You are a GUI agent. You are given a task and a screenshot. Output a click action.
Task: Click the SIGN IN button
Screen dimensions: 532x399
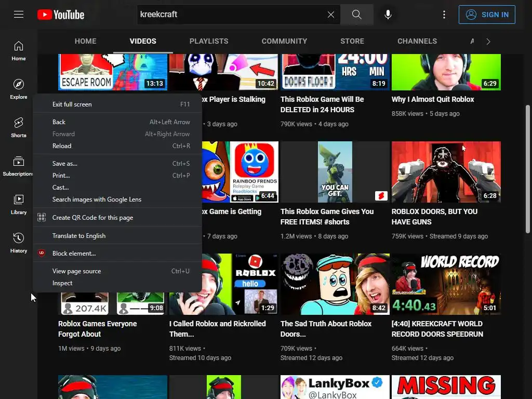click(x=487, y=15)
